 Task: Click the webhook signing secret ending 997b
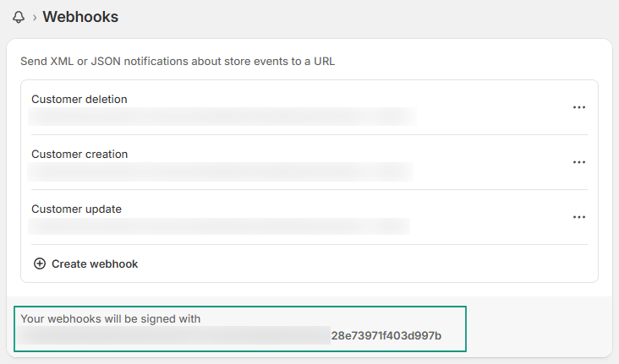386,335
